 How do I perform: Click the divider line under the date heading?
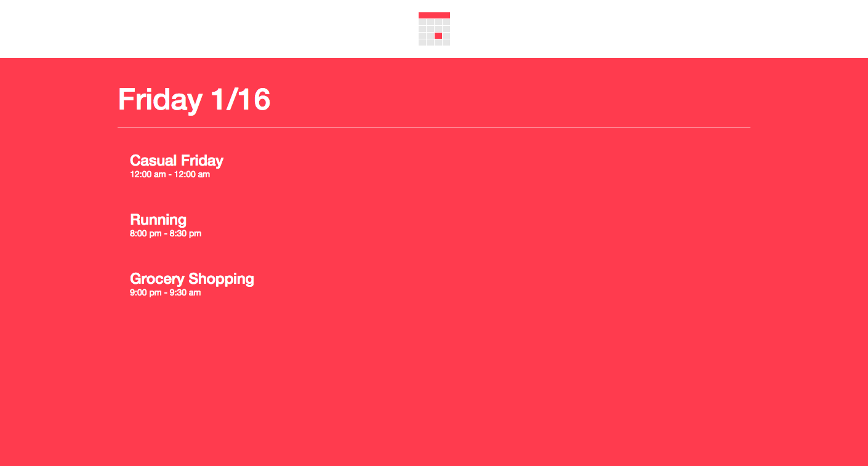434,126
